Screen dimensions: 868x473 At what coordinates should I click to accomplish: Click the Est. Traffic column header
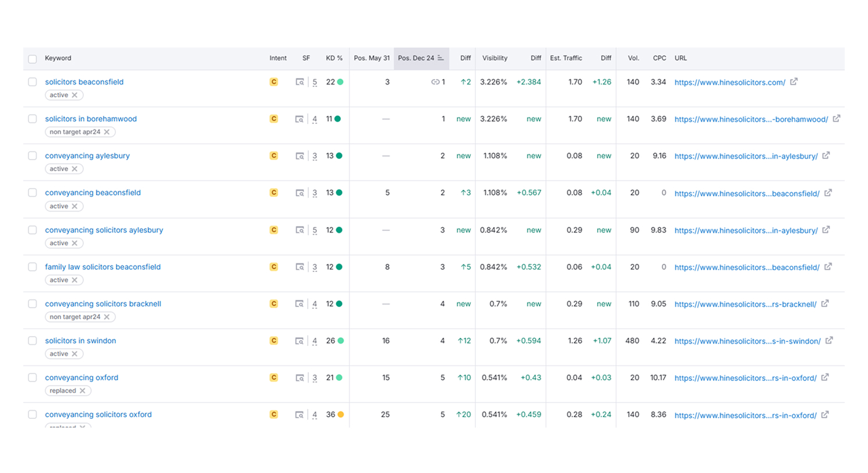click(x=566, y=58)
